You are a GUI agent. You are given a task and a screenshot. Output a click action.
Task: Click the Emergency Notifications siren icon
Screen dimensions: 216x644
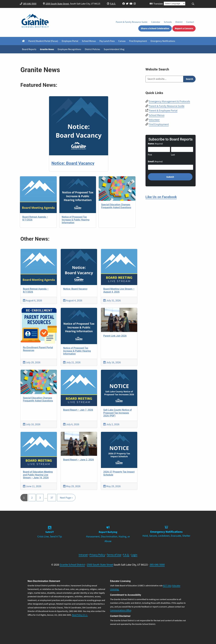point(166,527)
